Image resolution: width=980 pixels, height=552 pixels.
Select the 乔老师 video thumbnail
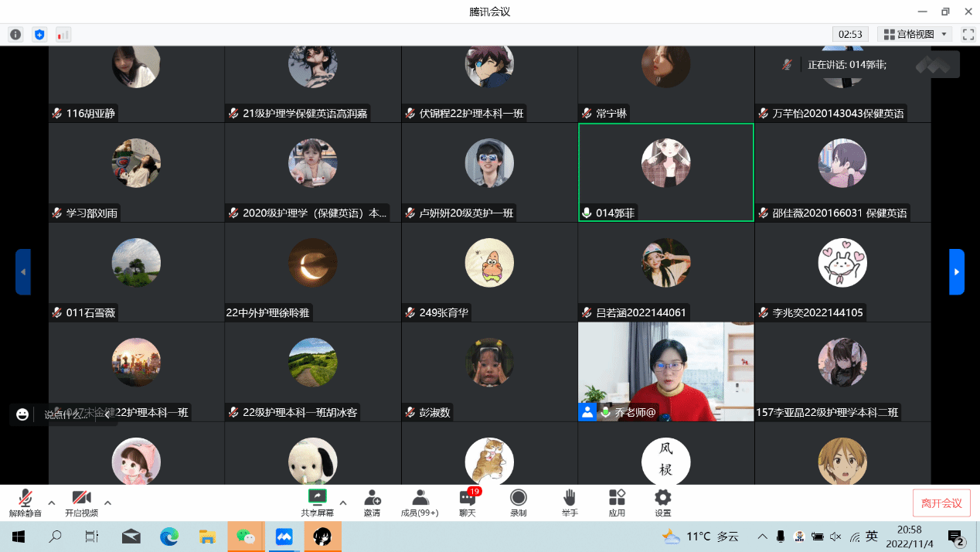665,371
